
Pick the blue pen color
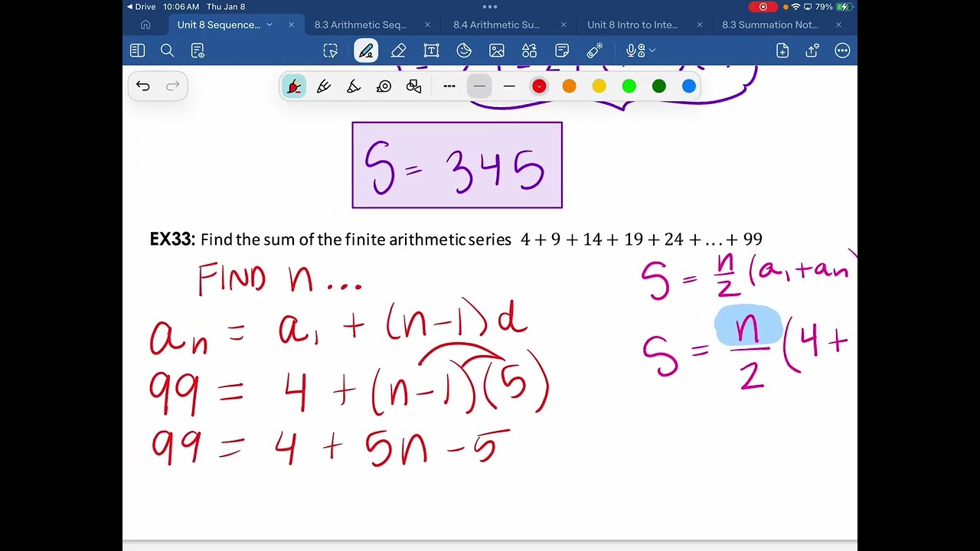[x=689, y=86]
